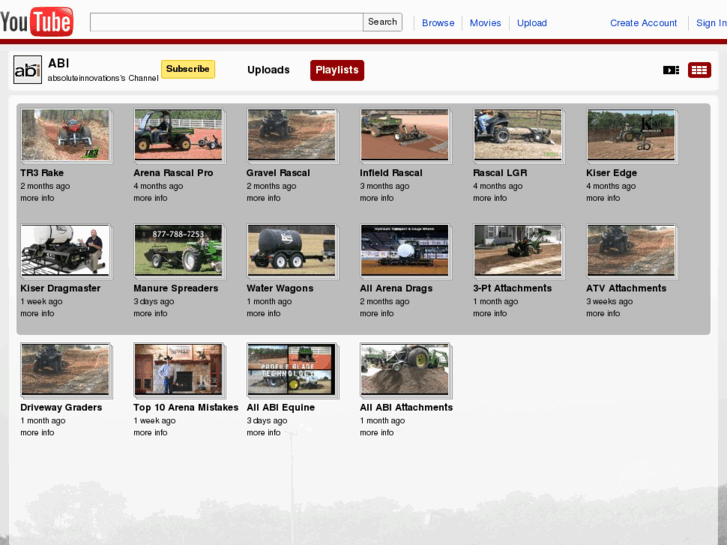Expand more info under Infield Rascal

pyautogui.click(x=376, y=198)
